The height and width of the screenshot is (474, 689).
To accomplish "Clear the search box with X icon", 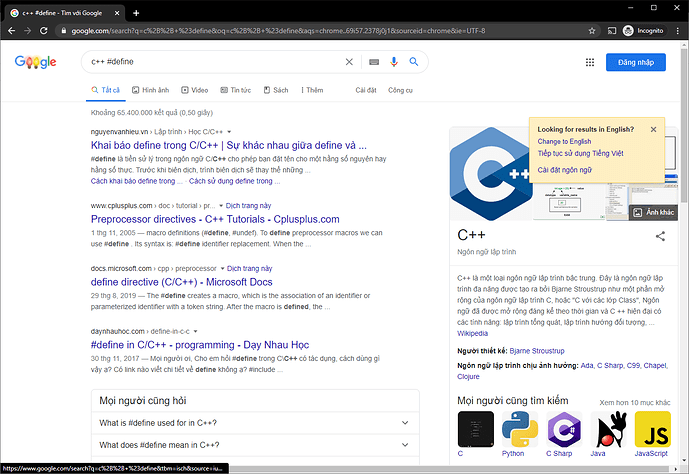I will coord(349,62).
